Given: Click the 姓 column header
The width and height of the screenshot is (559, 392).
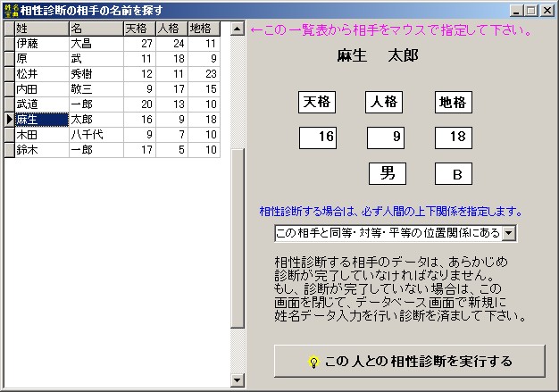Looking at the screenshot, I should (x=42, y=29).
